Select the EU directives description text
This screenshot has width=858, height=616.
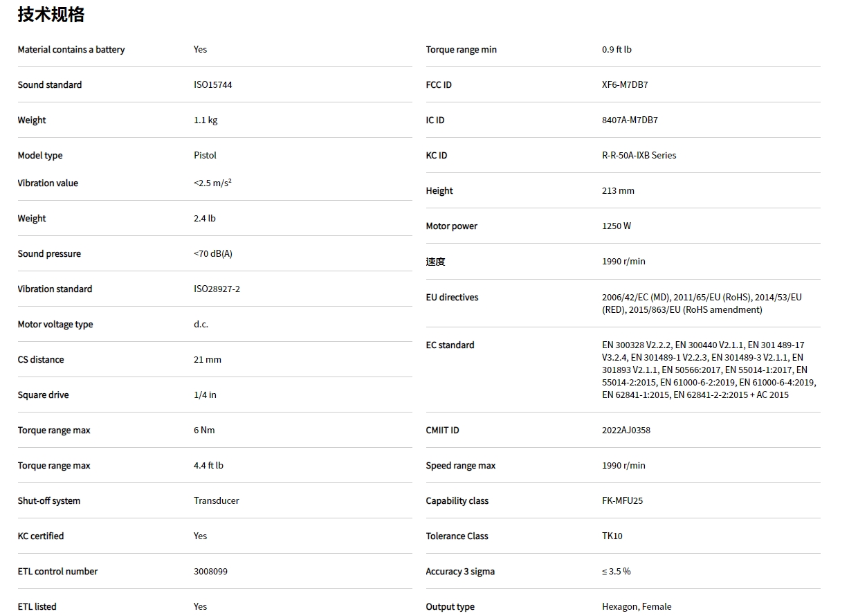tap(702, 304)
